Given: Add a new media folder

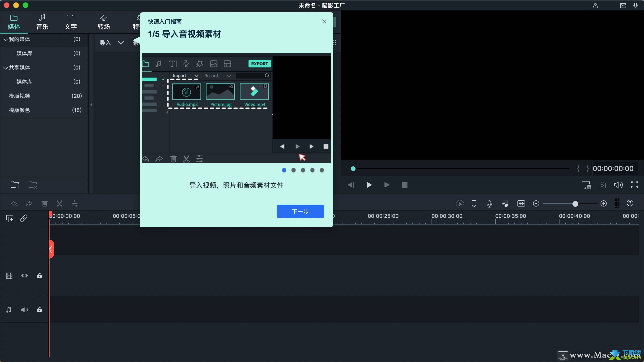Looking at the screenshot, I should [15, 185].
